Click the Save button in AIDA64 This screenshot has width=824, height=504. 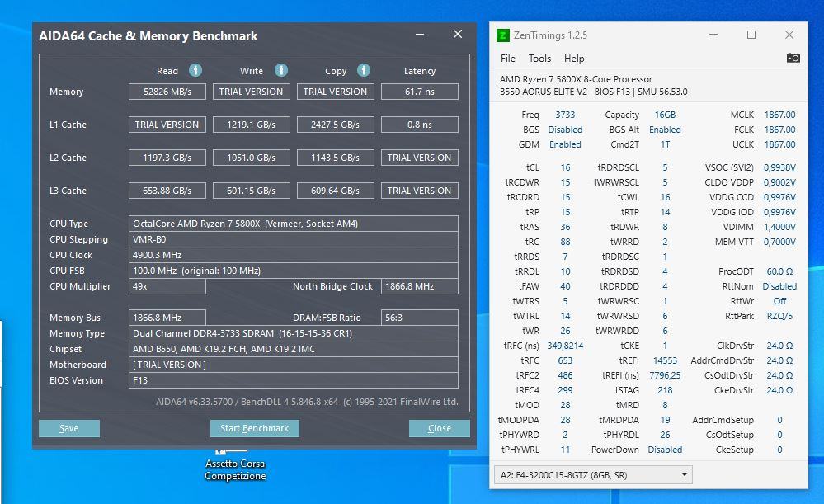(x=68, y=428)
